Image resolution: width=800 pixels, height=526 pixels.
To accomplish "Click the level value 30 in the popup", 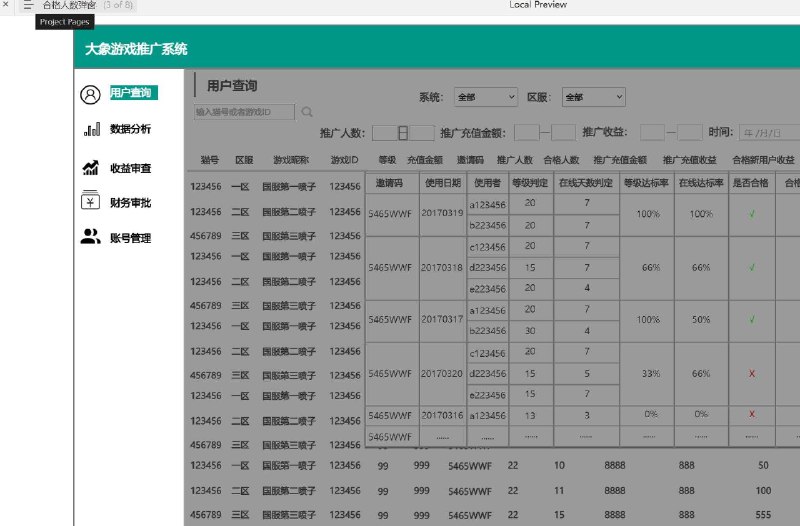I will pos(530,331).
